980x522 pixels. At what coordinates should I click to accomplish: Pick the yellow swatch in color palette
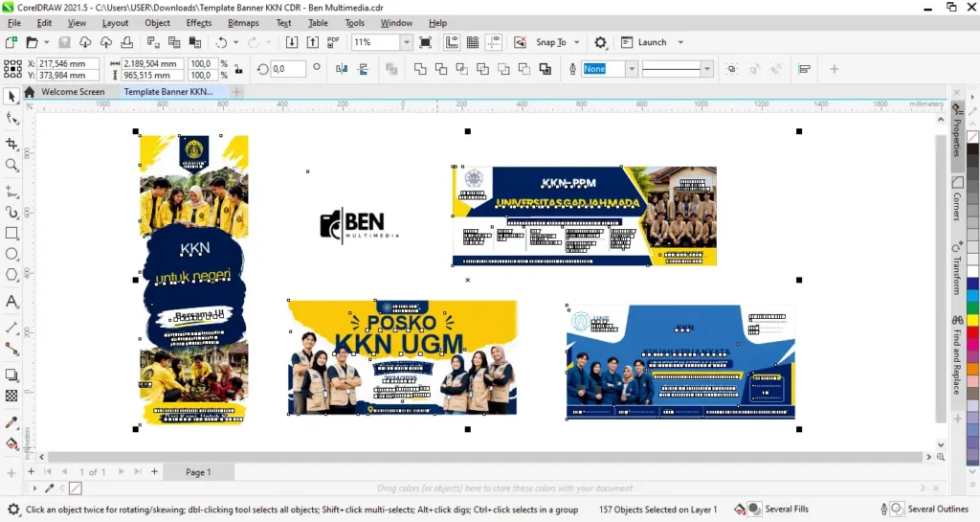click(973, 321)
